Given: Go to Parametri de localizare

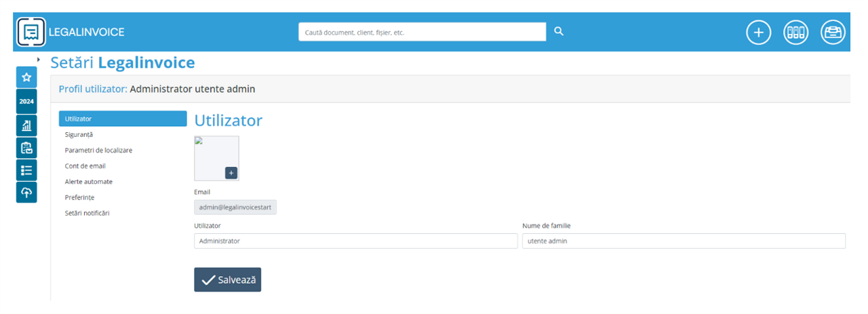Looking at the screenshot, I should [98, 150].
